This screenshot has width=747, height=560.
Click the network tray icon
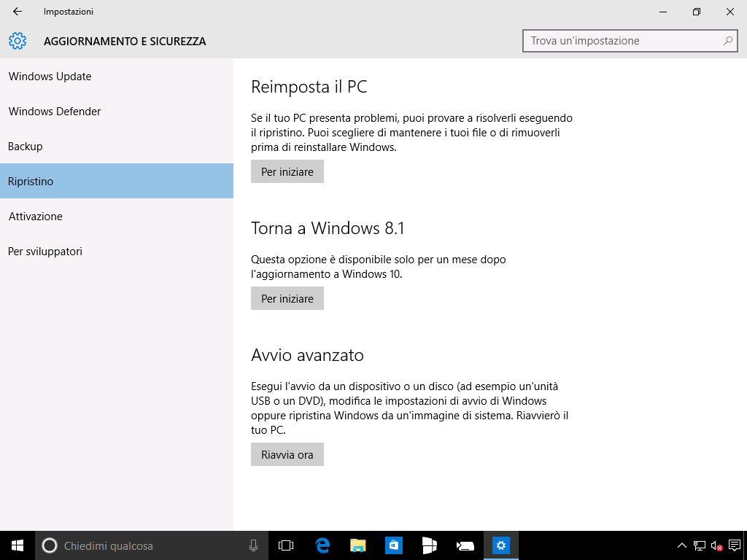(x=699, y=545)
